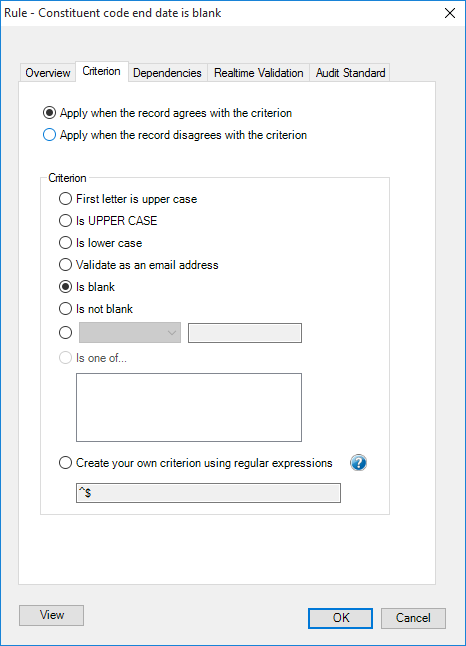Image resolution: width=466 pixels, height=646 pixels.
Task: Click the OK button
Action: coord(341,618)
